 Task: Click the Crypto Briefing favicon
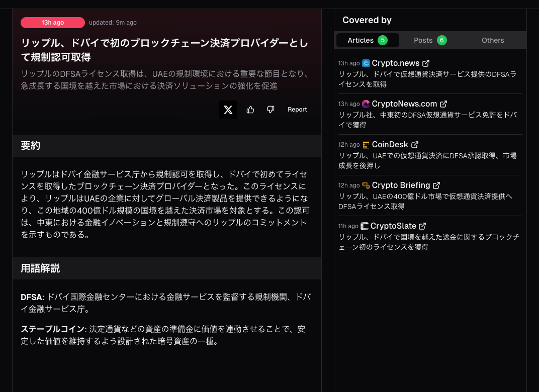[x=367, y=185]
